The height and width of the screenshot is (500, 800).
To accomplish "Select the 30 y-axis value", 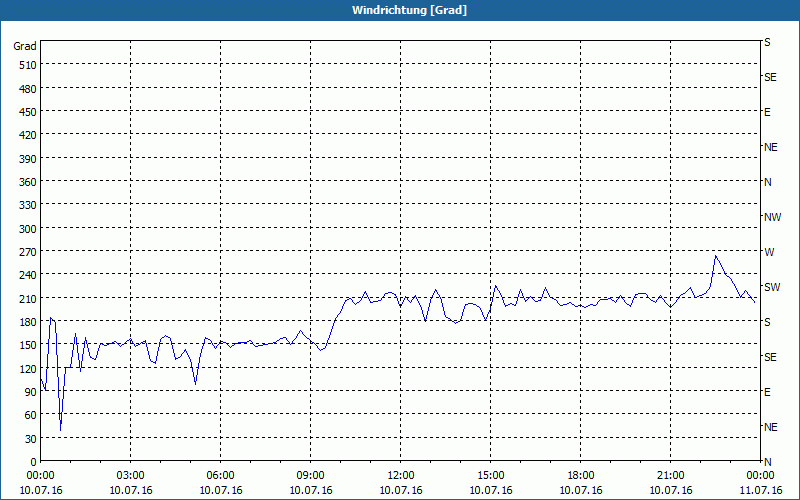I will point(31,439).
